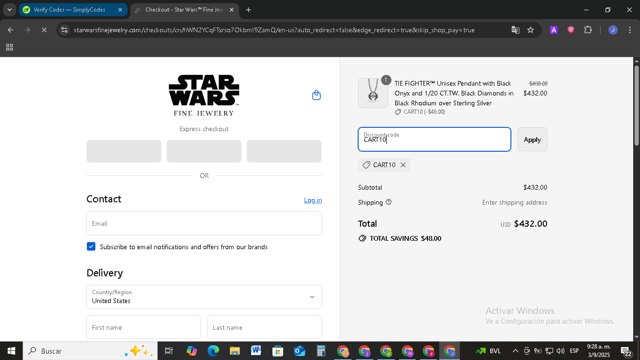The image size is (640, 360).
Task: Open the purple A extension
Action: pyautogui.click(x=554, y=30)
